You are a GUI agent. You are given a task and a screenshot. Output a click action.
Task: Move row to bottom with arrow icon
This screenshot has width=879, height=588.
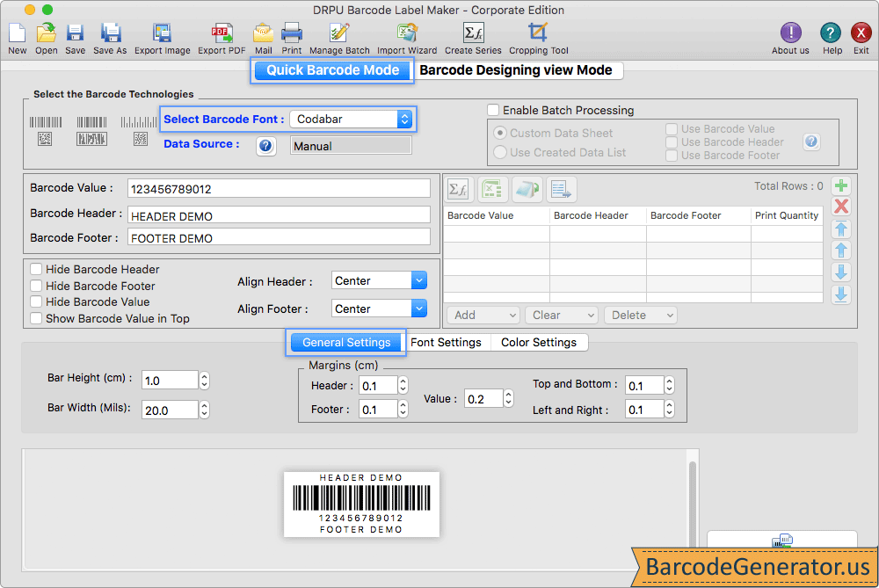click(x=841, y=294)
